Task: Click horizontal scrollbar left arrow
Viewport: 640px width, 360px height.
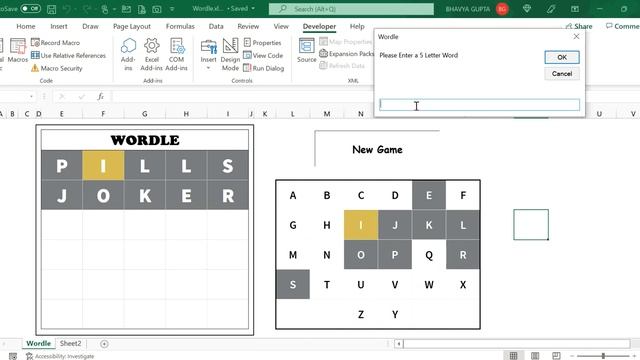Action: pos(399,344)
